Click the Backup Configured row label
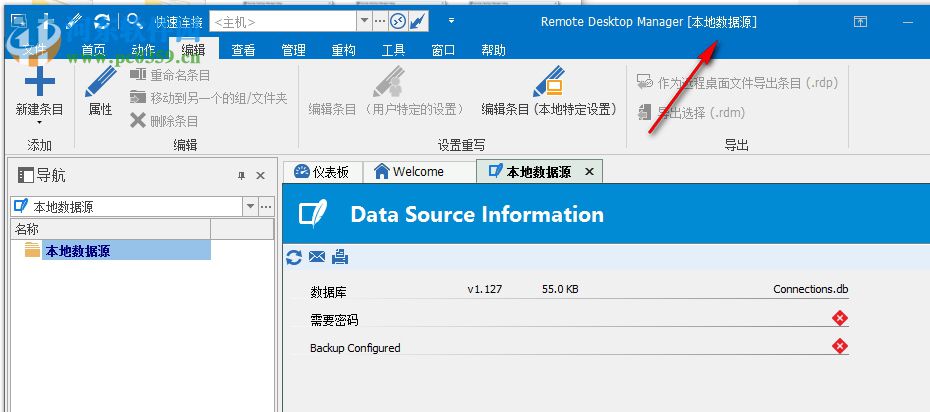The height and width of the screenshot is (412, 930). (x=355, y=348)
